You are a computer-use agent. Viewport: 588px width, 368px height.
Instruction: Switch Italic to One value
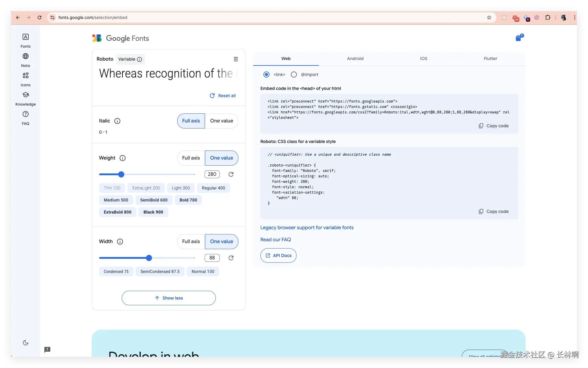[x=222, y=121]
